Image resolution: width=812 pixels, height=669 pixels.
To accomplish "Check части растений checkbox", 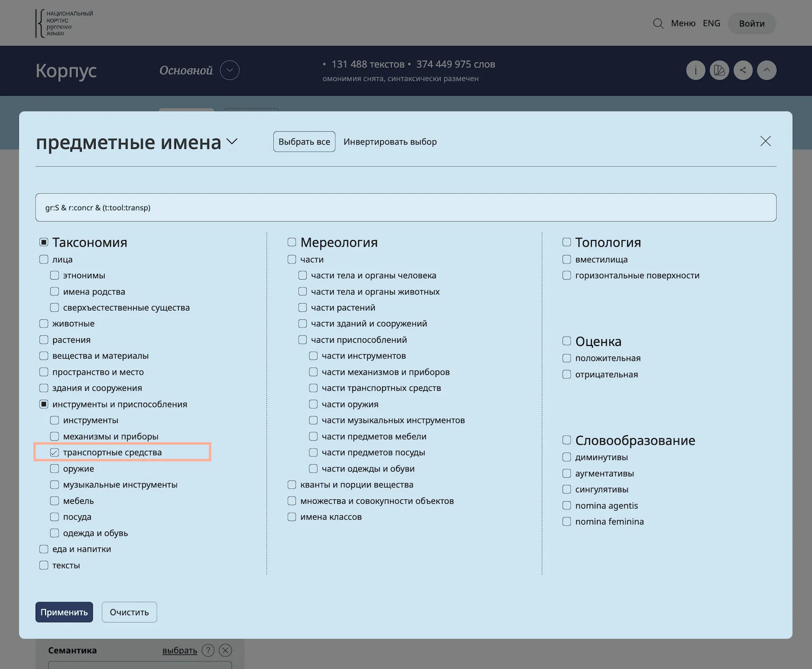I will pyautogui.click(x=303, y=308).
